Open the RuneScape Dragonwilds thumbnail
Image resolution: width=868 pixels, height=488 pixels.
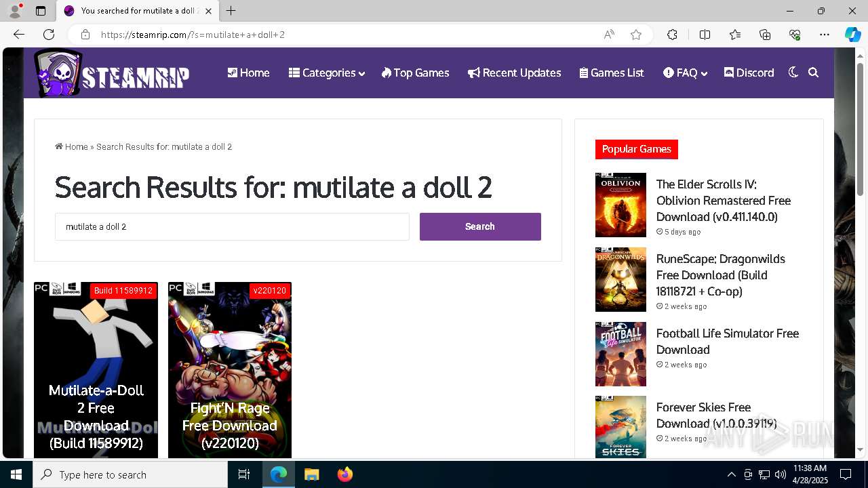[620, 279]
